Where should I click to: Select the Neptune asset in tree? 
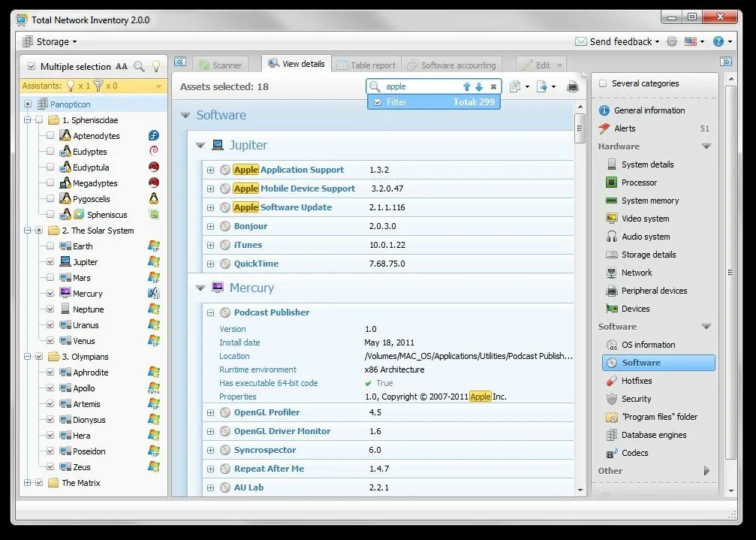tap(89, 309)
